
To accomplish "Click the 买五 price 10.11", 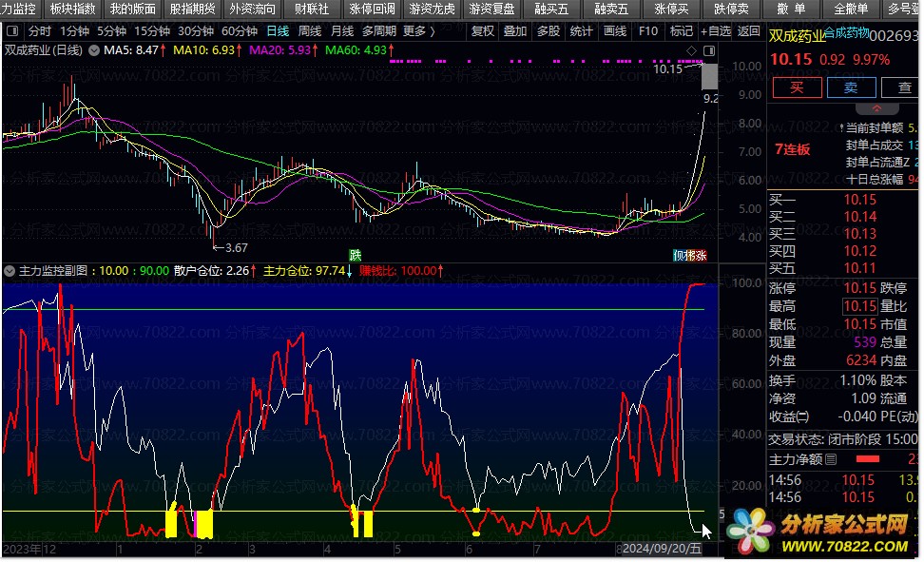I will pyautogui.click(x=859, y=269).
